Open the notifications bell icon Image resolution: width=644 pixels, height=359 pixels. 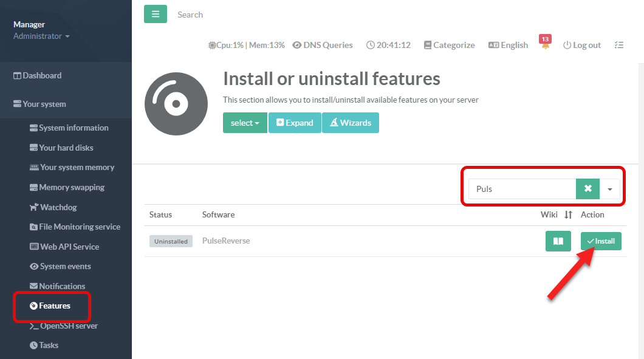(545, 46)
